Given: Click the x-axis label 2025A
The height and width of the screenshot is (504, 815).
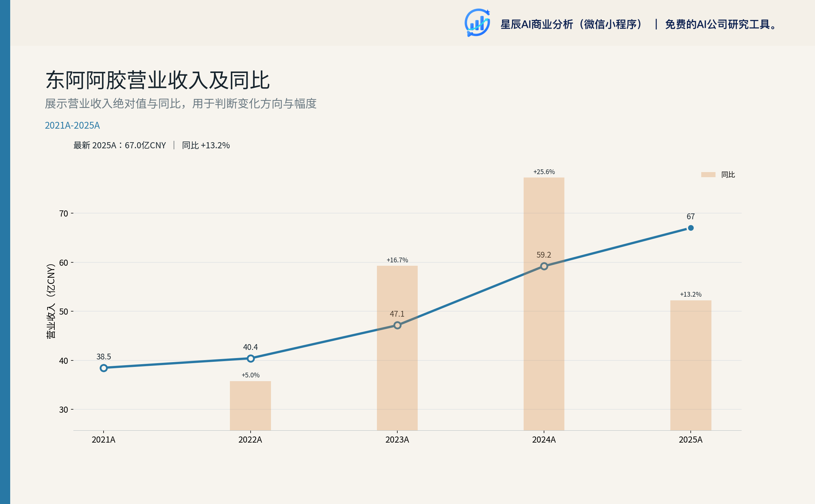Looking at the screenshot, I should (690, 440).
